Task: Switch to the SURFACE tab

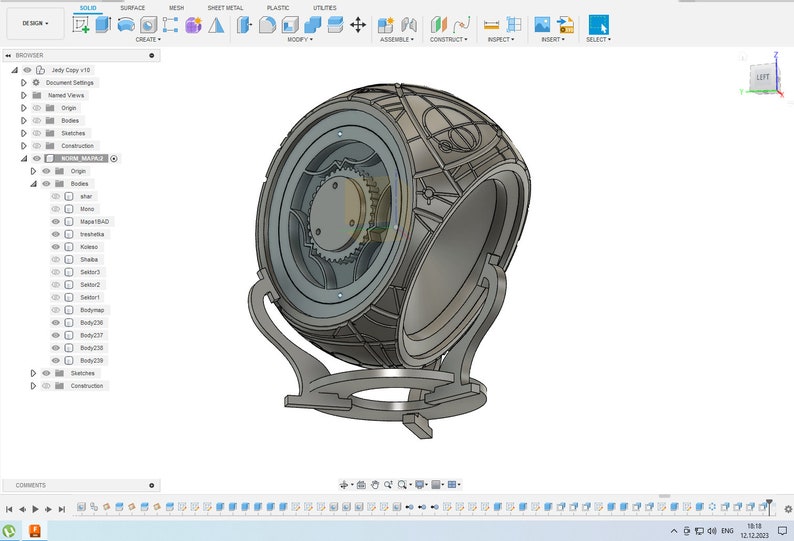Action: click(x=133, y=8)
